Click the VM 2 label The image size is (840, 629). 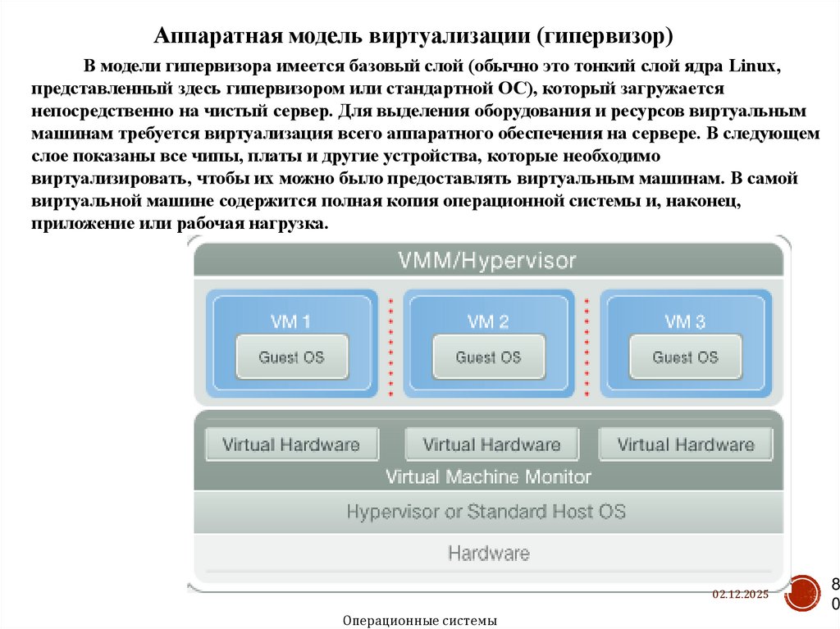pyautogui.click(x=487, y=321)
